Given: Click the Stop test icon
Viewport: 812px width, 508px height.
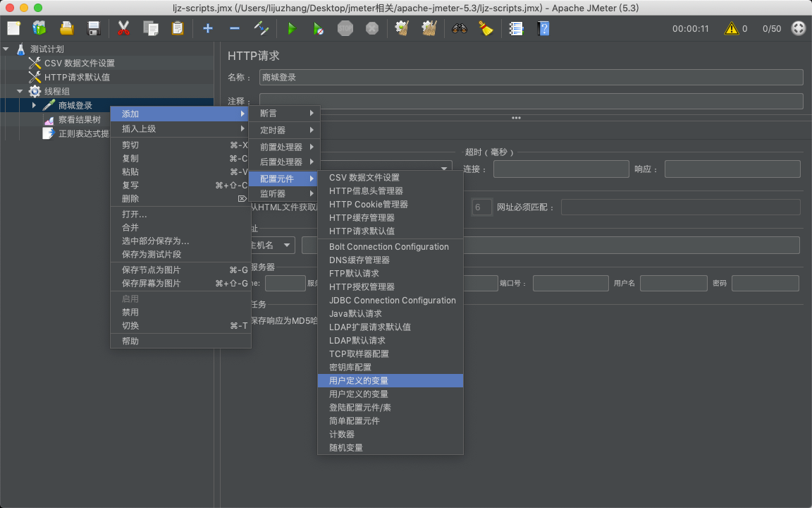Looking at the screenshot, I should [x=345, y=28].
